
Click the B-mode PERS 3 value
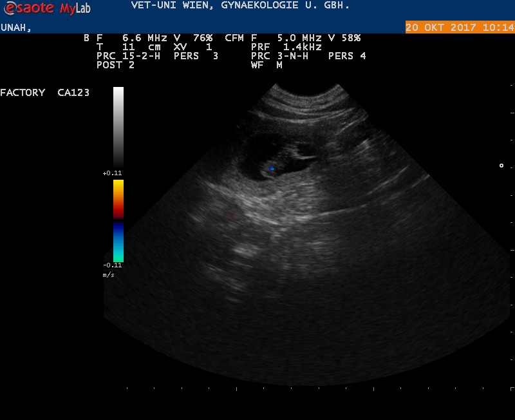tap(196, 56)
